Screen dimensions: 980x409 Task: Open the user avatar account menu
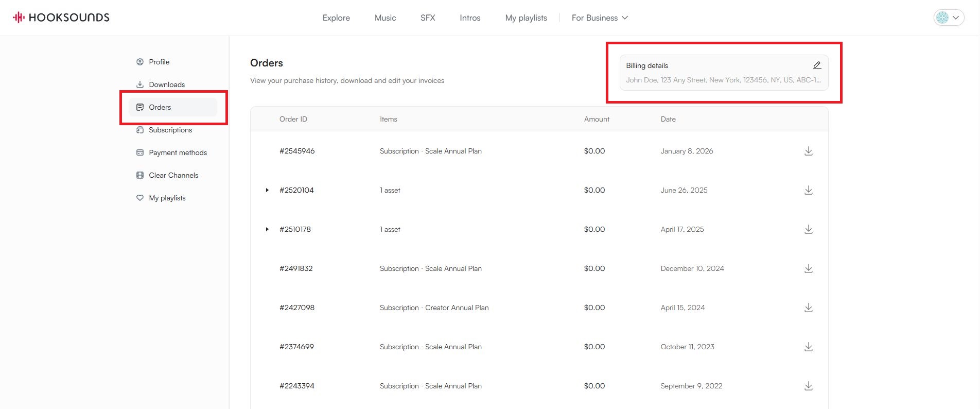tap(948, 18)
